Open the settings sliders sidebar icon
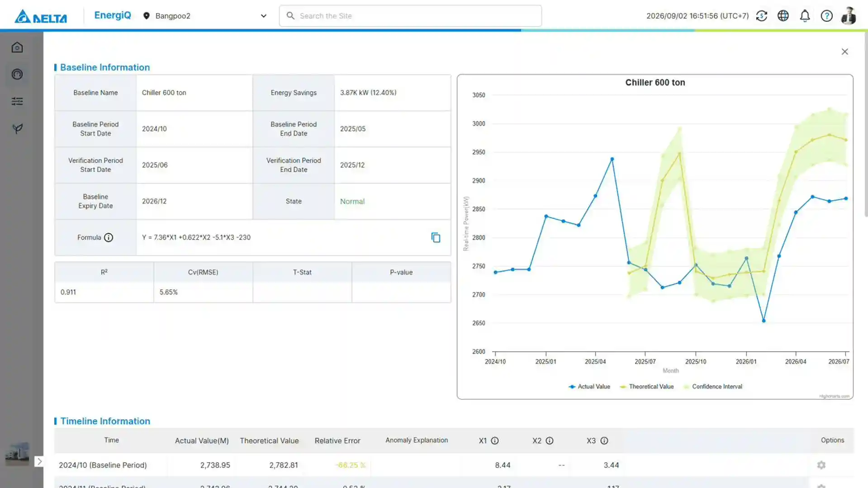This screenshot has height=488, width=868. [x=17, y=101]
